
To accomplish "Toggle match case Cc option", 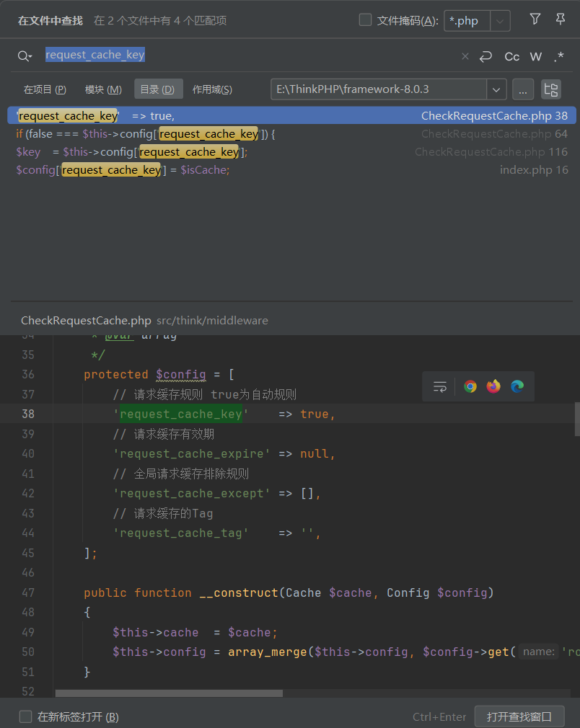I will pyautogui.click(x=511, y=56).
